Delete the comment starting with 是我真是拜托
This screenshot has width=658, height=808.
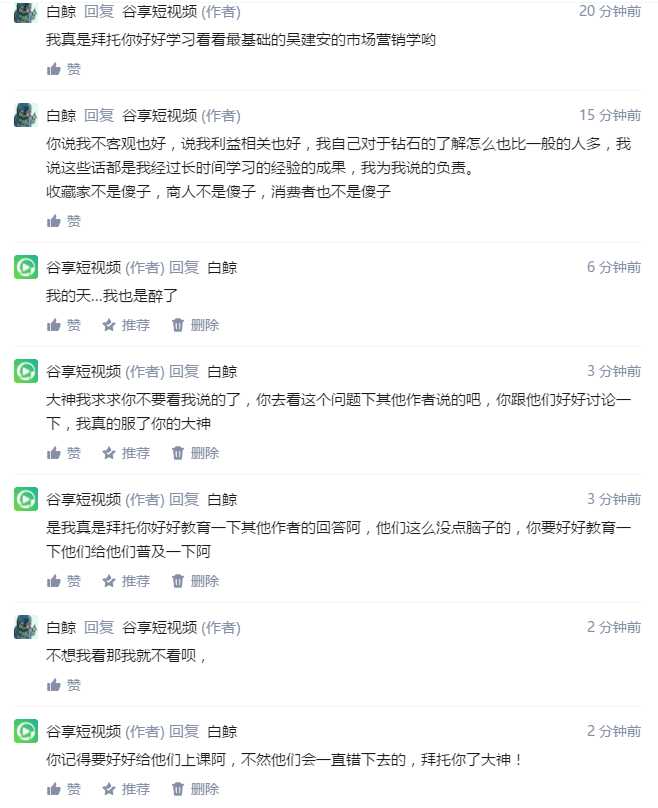(x=178, y=581)
